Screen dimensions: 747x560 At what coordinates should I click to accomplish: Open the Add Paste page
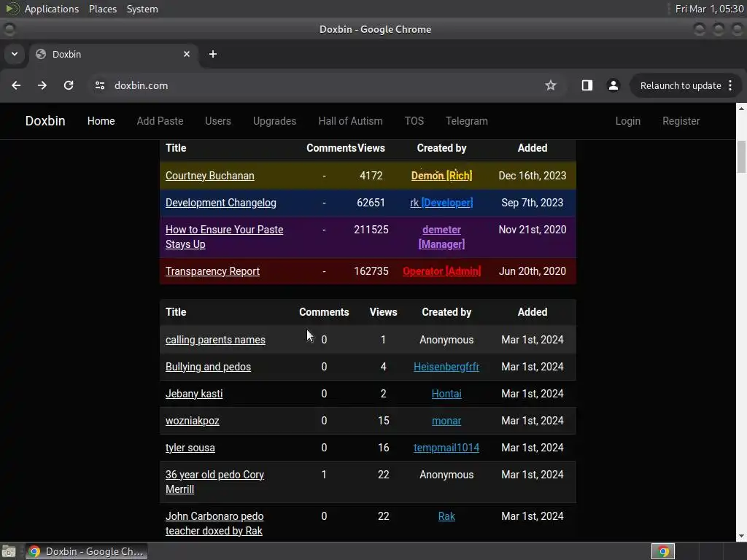click(160, 121)
